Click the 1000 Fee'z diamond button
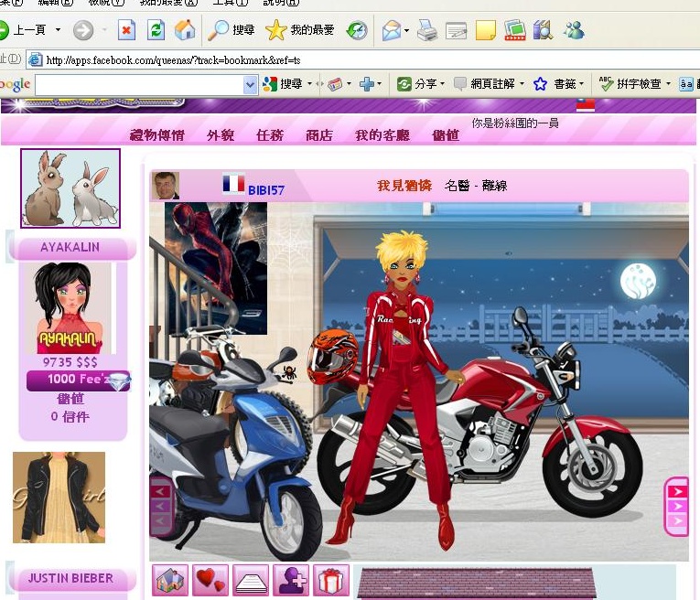The image size is (700, 600). click(79, 380)
